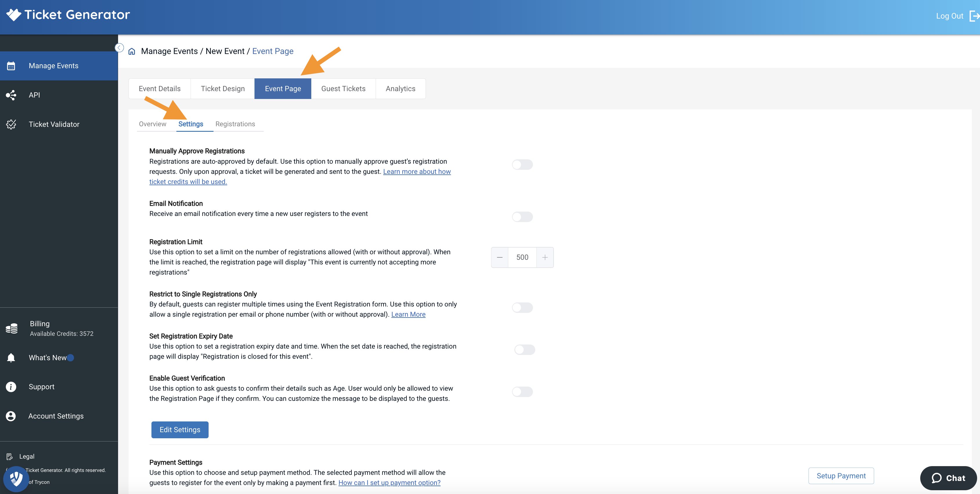Increase registration limit with plus button
The height and width of the screenshot is (494, 980).
(x=545, y=257)
